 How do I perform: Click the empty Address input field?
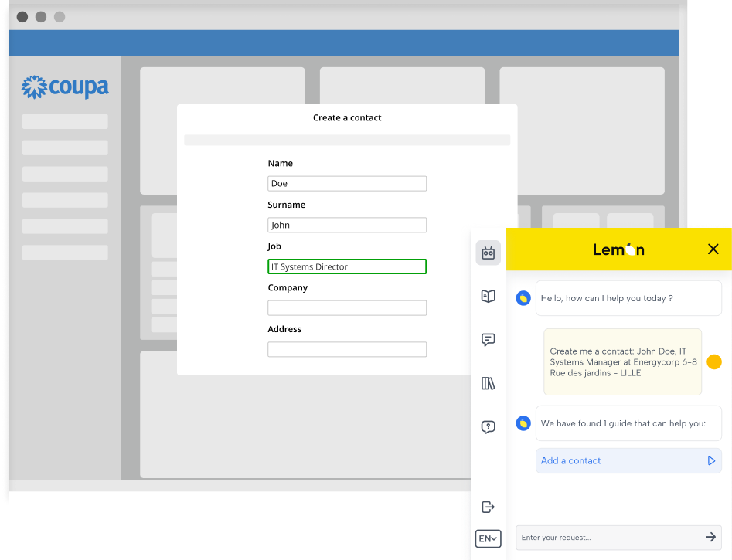coord(347,350)
